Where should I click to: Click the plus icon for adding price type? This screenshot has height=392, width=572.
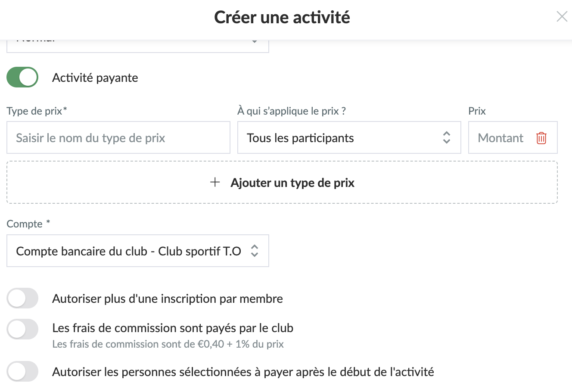click(215, 182)
